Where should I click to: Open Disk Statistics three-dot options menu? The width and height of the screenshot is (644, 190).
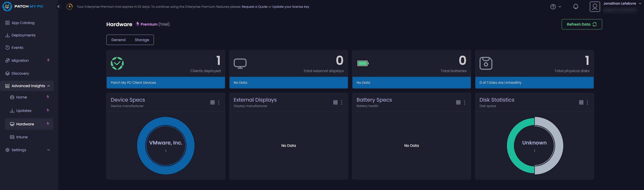(x=587, y=102)
